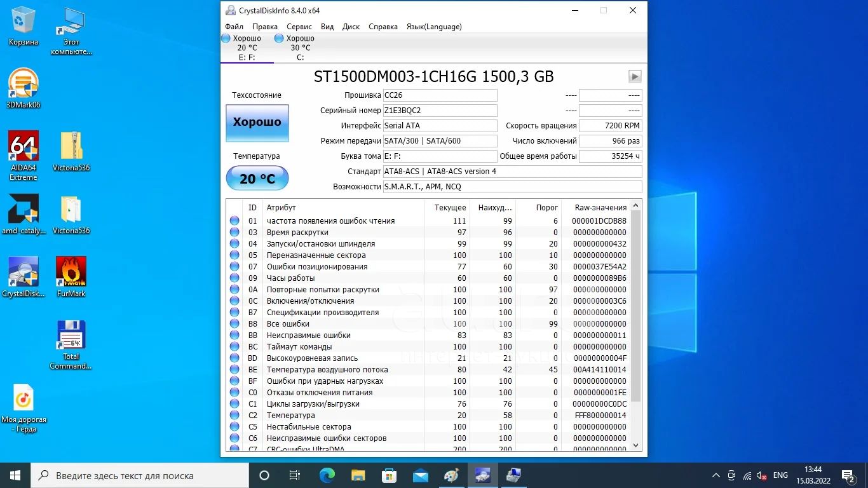The image size is (868, 488).
Task: Click the 20 °C temperature indicator
Action: 257,179
